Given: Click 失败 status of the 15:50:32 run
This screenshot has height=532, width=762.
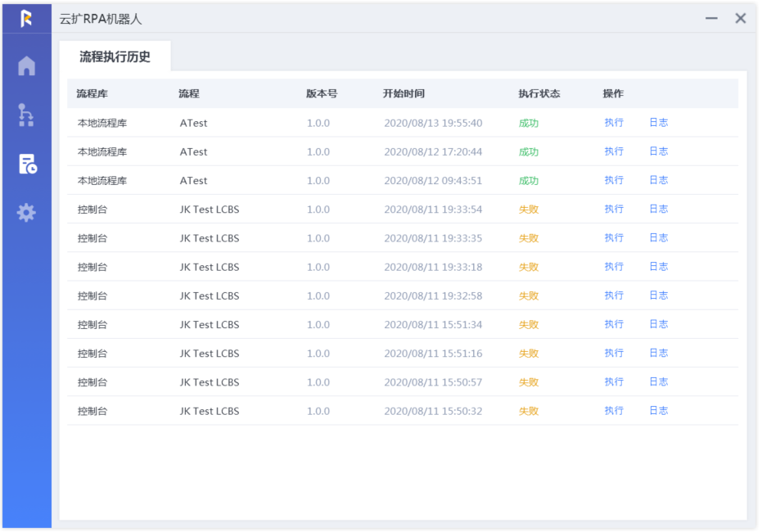Looking at the screenshot, I should pyautogui.click(x=529, y=411).
